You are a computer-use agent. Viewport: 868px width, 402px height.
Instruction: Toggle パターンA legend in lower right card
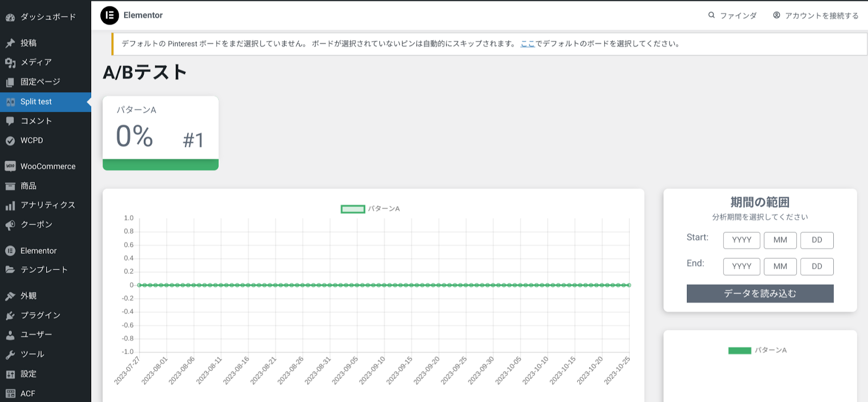757,350
